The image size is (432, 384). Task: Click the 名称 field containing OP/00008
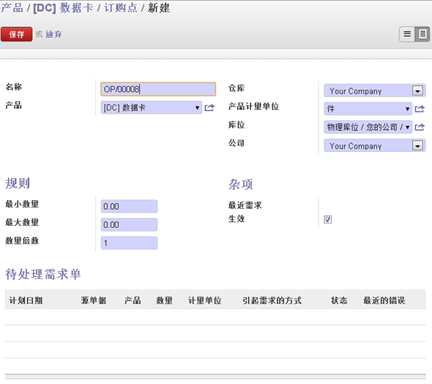158,89
